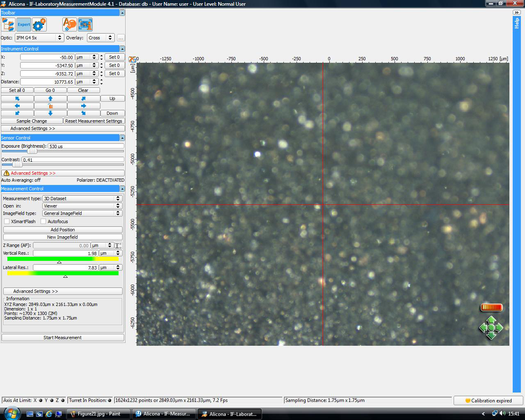Viewport: 525px width, 420px height.
Task: Open the Overlay dropdown showing Cross
Action: point(100,38)
